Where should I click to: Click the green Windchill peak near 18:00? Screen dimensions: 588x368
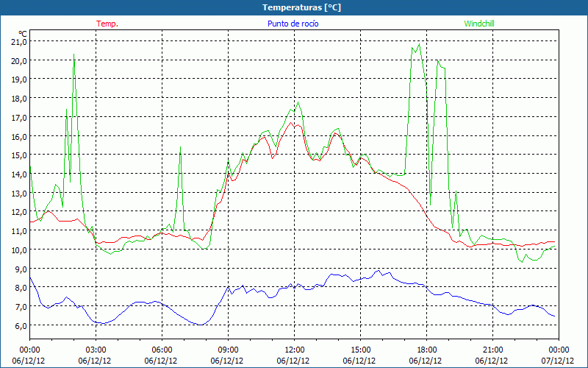419,44
